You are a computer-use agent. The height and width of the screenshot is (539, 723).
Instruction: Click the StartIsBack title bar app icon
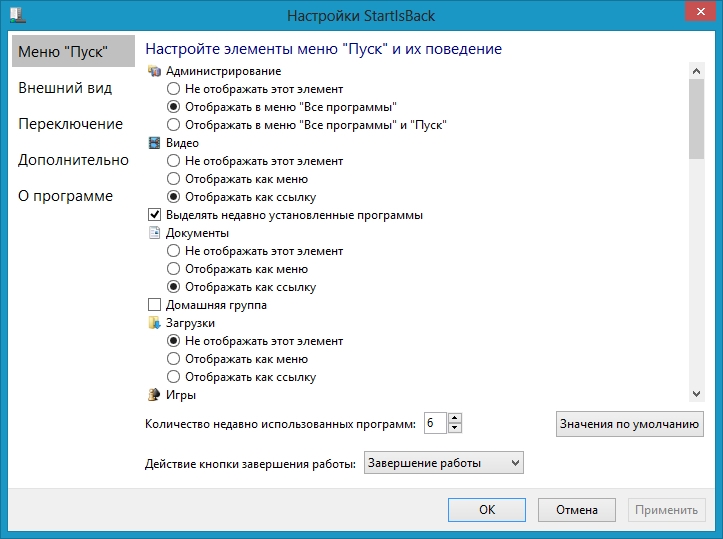[18, 14]
